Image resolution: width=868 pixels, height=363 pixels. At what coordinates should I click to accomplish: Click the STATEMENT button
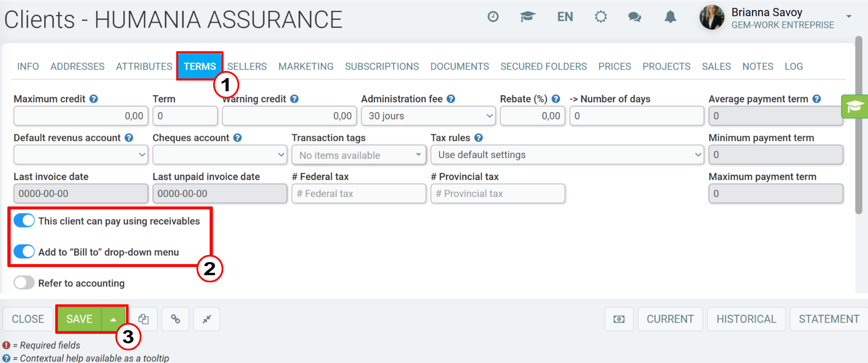tap(829, 319)
